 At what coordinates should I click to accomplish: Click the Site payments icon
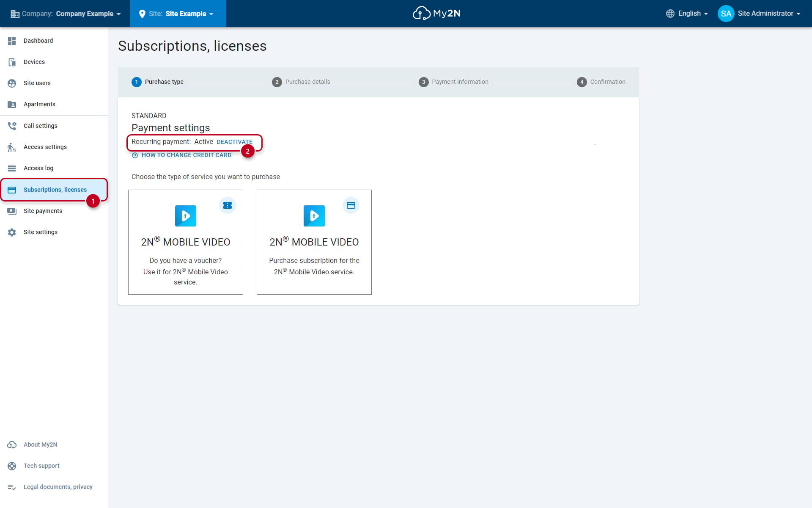tap(12, 211)
